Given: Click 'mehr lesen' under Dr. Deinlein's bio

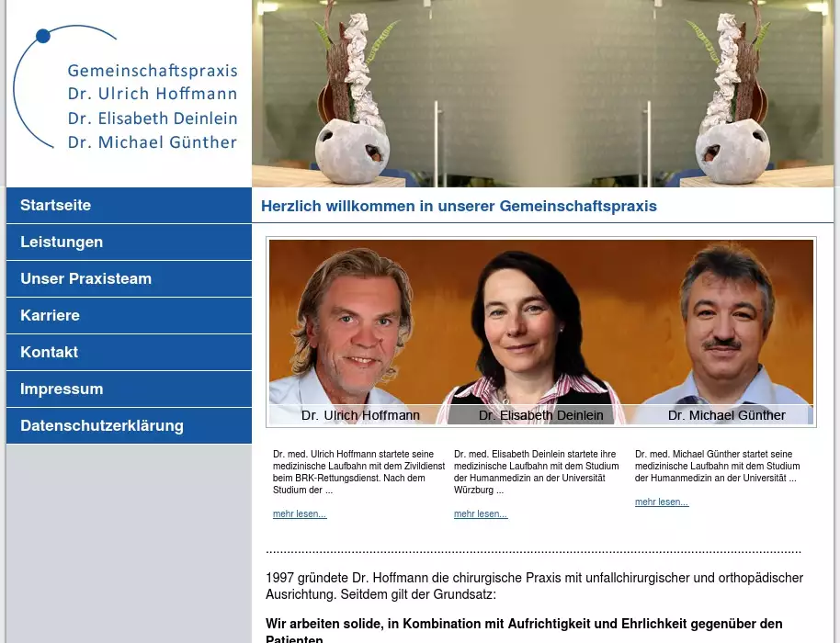Looking at the screenshot, I should [x=481, y=514].
